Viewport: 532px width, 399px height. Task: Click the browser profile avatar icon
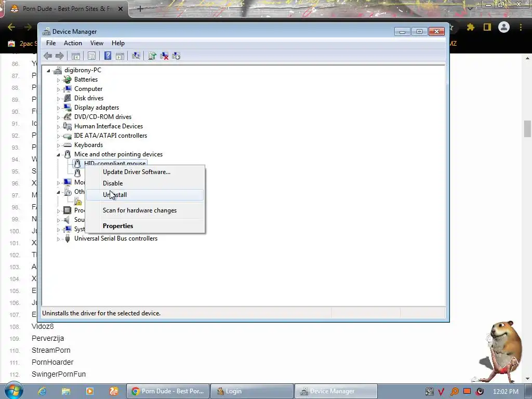(x=504, y=27)
